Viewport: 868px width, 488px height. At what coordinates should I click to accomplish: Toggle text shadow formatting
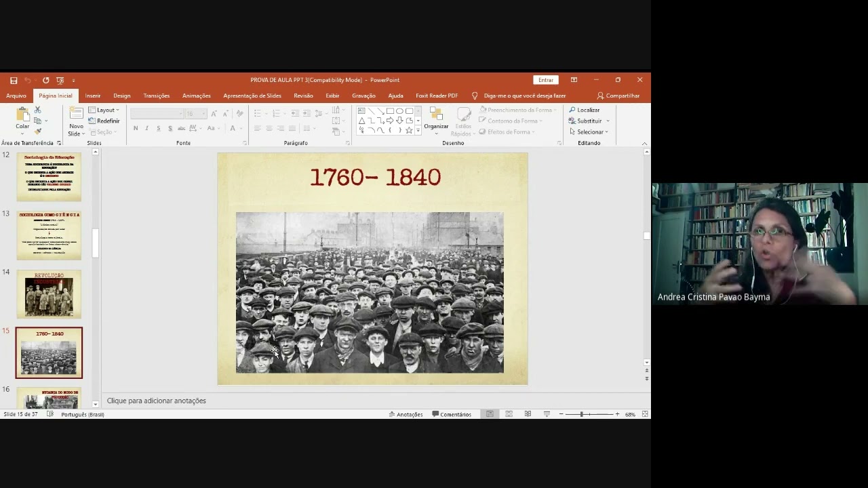click(170, 128)
